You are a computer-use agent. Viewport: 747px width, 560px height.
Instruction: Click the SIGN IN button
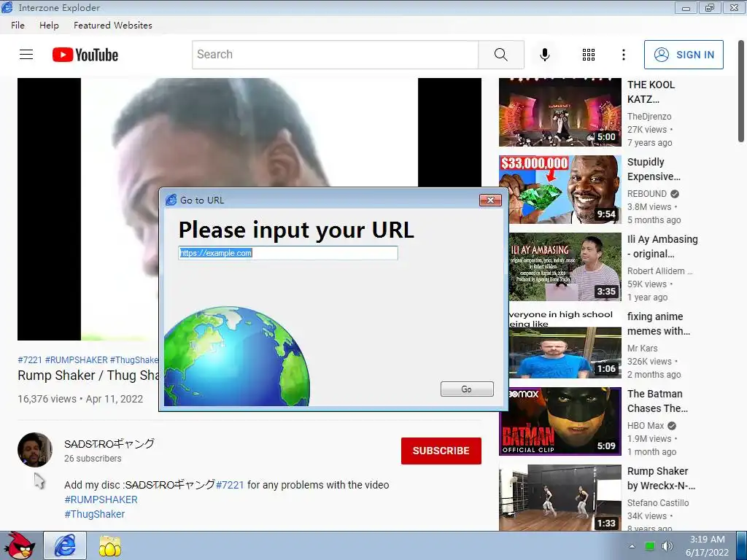[x=684, y=55]
